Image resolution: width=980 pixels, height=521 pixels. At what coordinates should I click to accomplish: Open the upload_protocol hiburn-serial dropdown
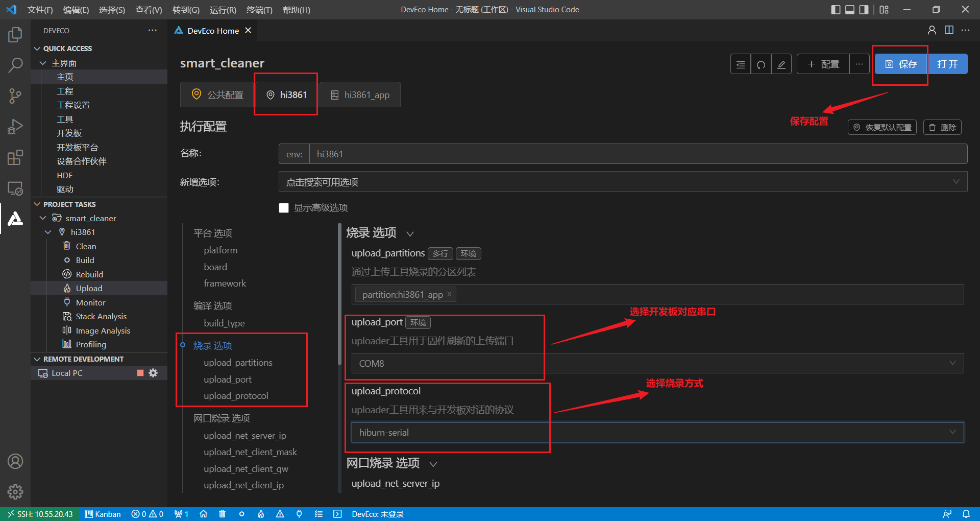coord(657,432)
